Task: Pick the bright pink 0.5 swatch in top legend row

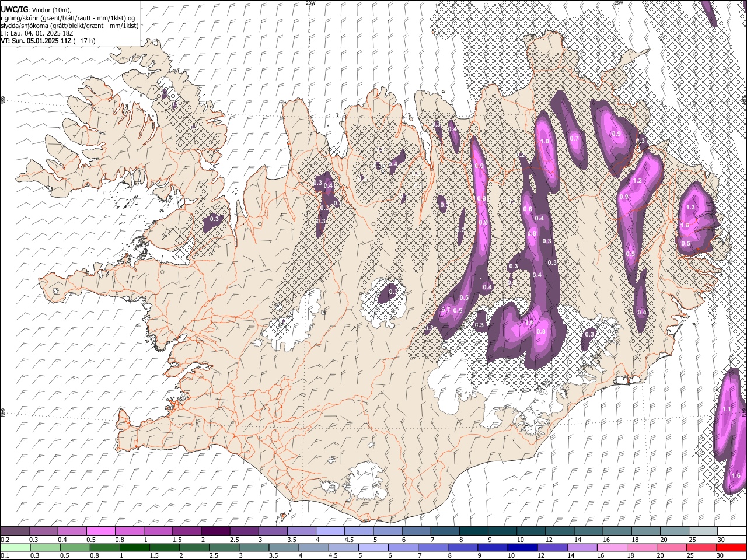Action: (x=101, y=531)
